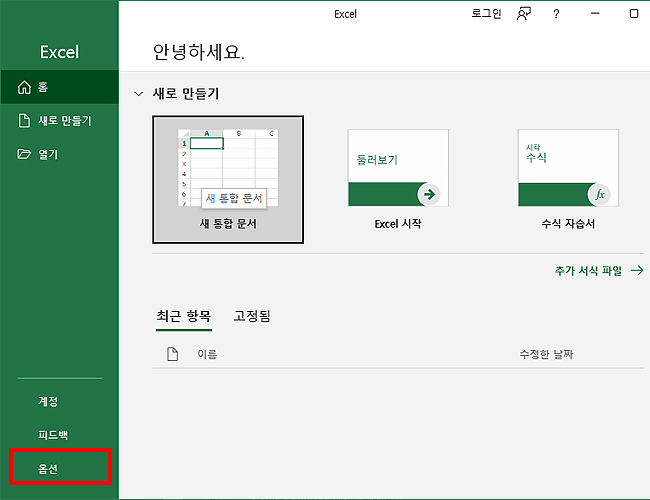Click 로그인 to sign in
Viewport: 650px width, 500px height.
point(486,14)
